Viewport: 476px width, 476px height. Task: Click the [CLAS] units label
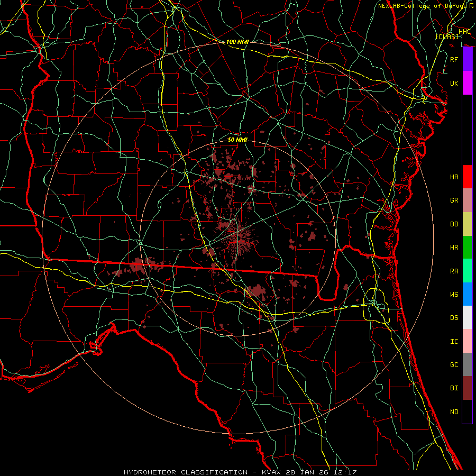(x=447, y=36)
